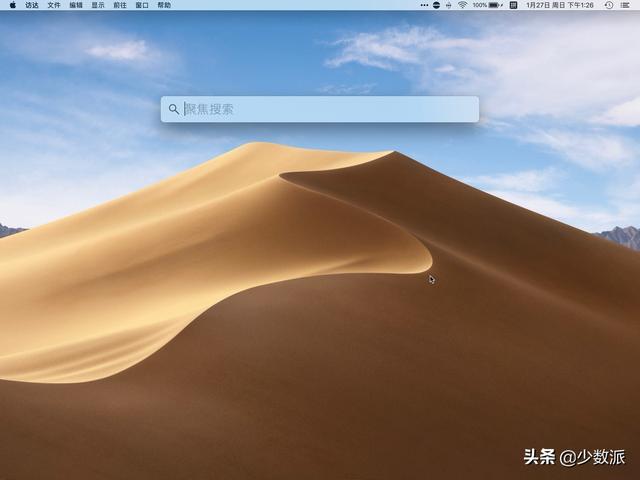Open the Notification Center list icon
The height and width of the screenshot is (480, 640).
click(x=625, y=5)
